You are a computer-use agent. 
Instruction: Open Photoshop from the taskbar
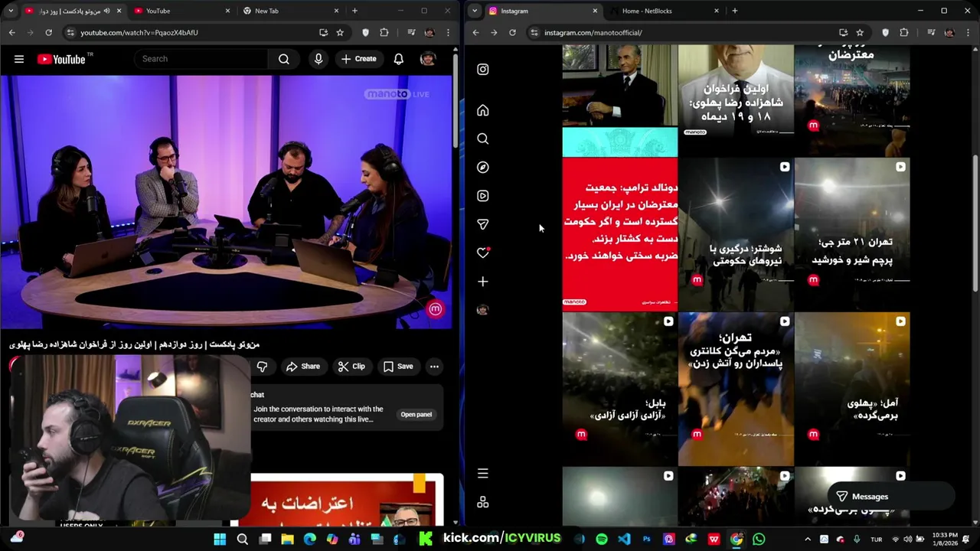[x=646, y=540]
